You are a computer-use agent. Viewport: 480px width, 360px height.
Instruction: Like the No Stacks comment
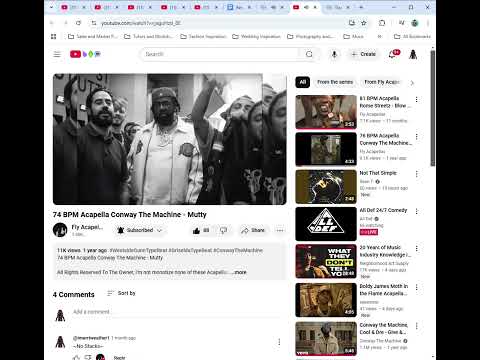click(76, 358)
